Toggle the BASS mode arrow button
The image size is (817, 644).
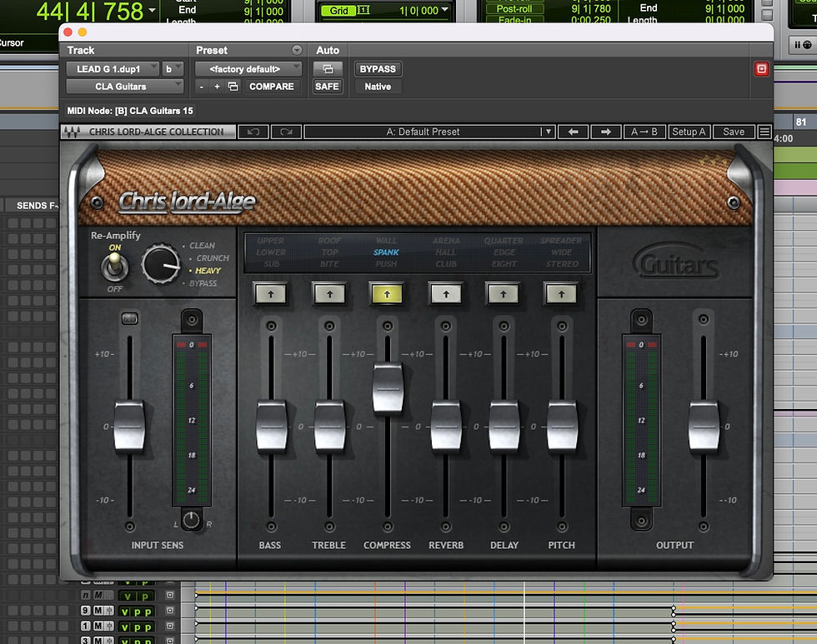271,294
